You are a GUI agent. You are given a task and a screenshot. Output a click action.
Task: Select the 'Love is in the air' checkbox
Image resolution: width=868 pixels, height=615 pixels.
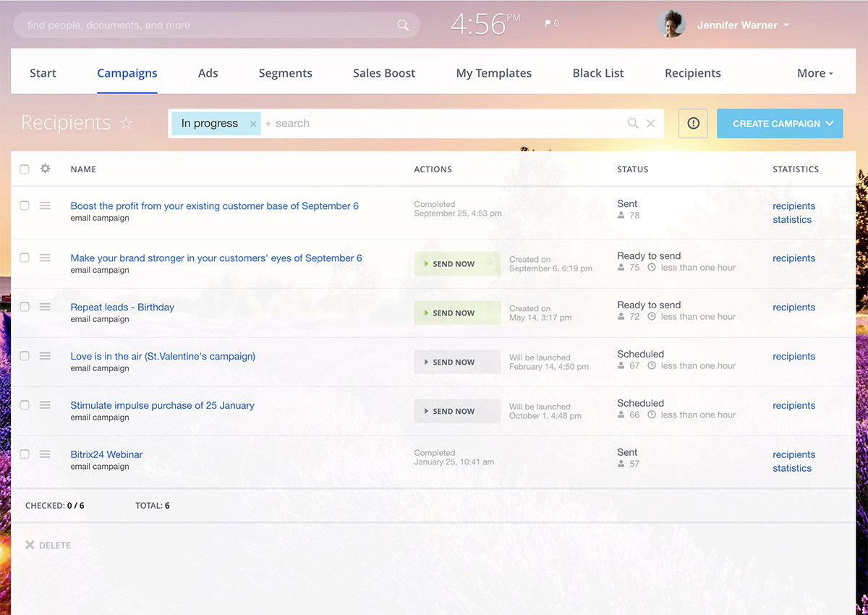(25, 356)
